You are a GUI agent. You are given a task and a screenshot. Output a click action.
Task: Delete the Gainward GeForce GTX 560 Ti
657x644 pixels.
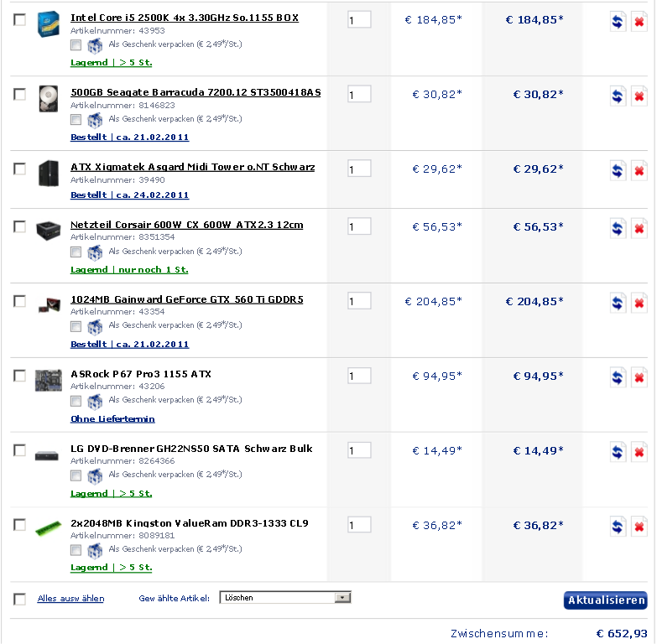point(639,303)
